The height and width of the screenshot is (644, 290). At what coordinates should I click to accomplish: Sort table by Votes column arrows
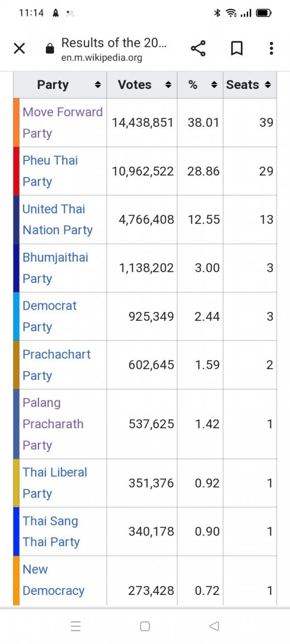click(168, 85)
